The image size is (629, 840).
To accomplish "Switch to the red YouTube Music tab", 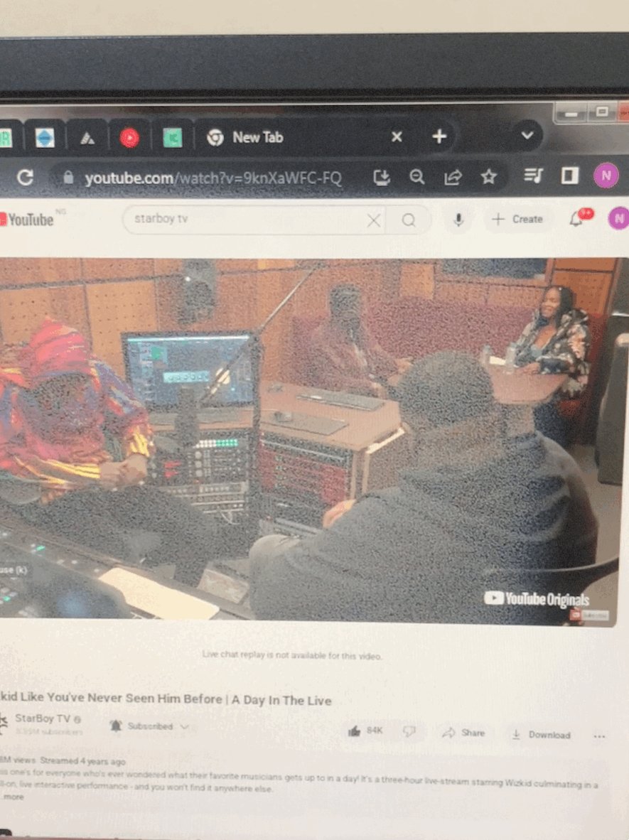I will point(129,138).
